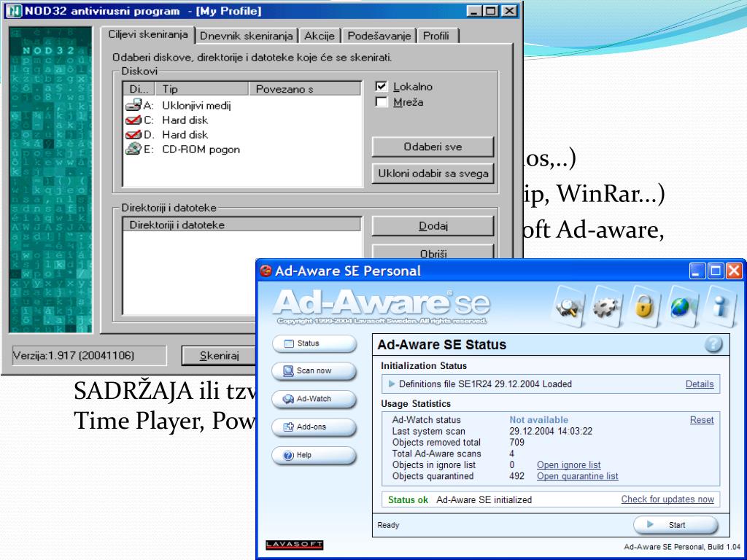Click the Ukloni odabir sa svega button
This screenshot has height=560, width=747.
(433, 174)
